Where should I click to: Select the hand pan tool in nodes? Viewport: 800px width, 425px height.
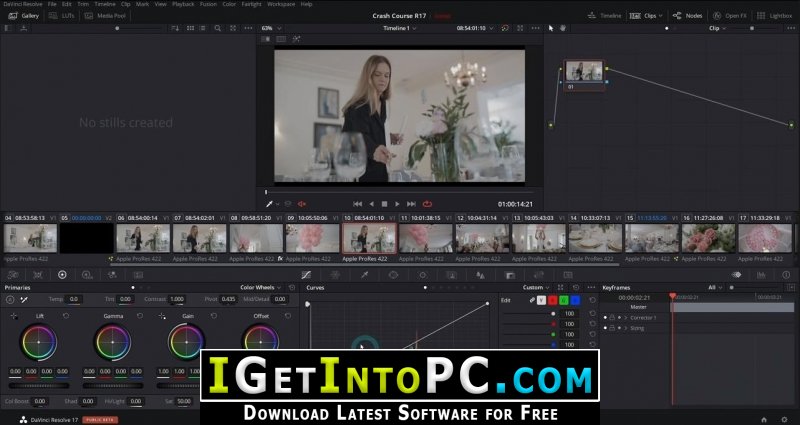563,29
